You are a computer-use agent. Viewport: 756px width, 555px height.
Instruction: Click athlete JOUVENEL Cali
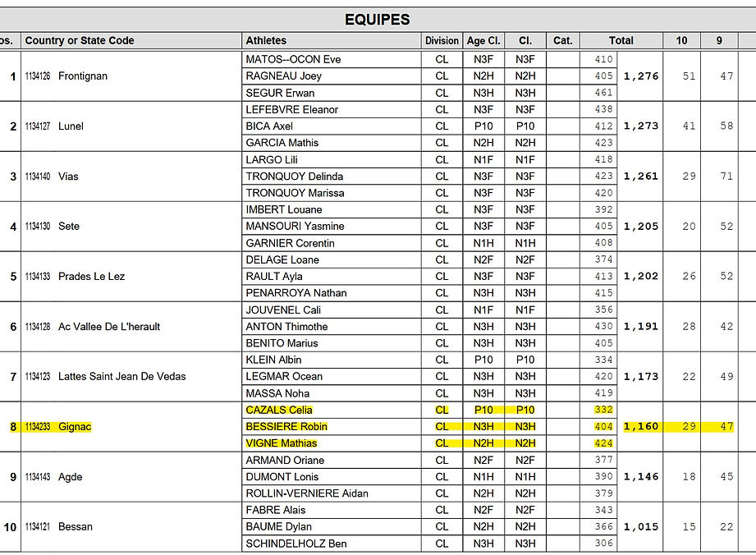coord(283,310)
